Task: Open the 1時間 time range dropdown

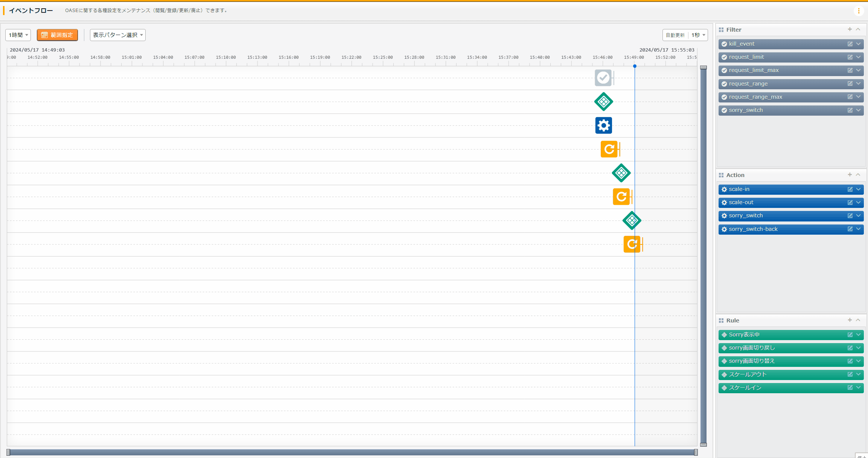Action: point(18,35)
